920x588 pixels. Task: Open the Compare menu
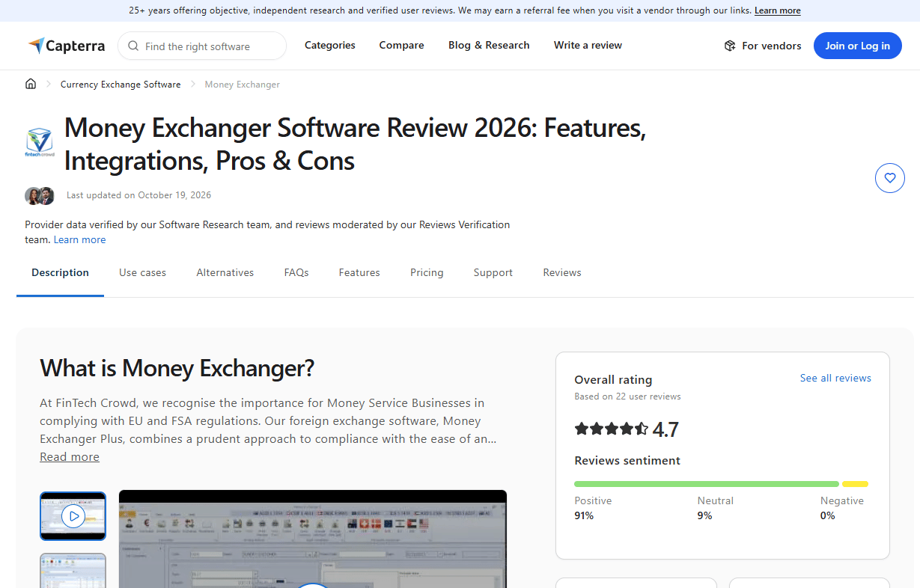tap(401, 45)
